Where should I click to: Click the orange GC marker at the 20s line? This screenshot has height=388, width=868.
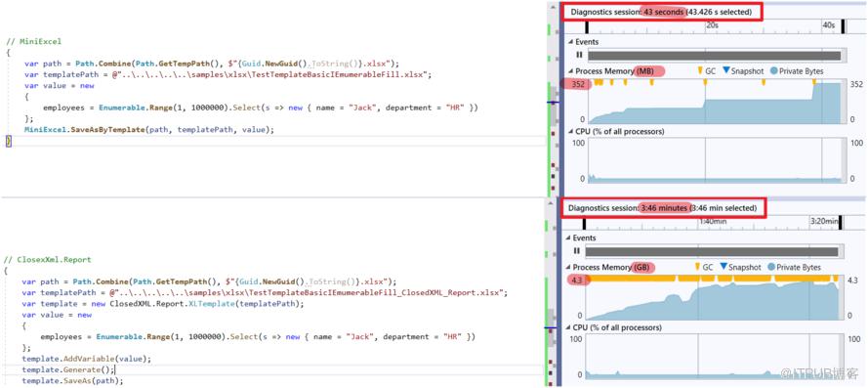coord(705,83)
